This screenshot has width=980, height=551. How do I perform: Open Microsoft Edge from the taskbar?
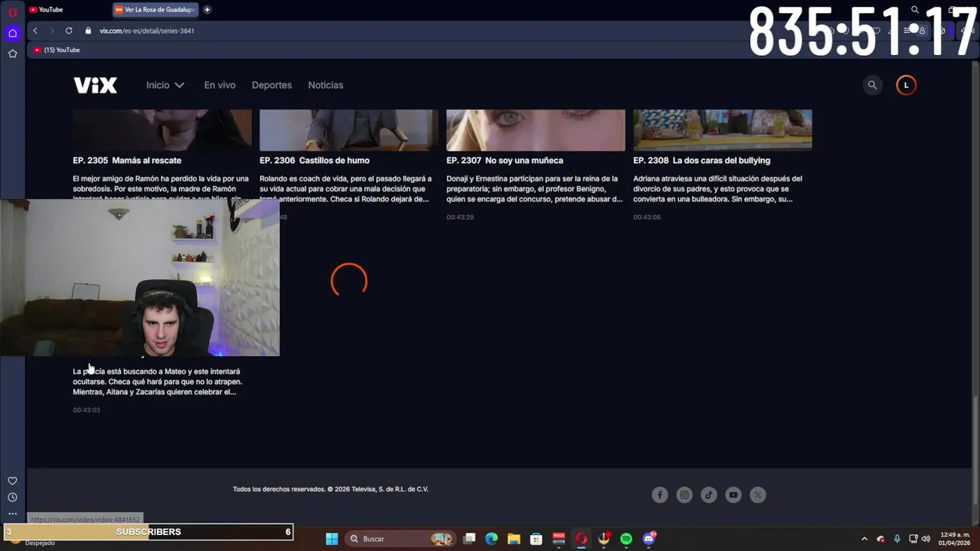[492, 539]
